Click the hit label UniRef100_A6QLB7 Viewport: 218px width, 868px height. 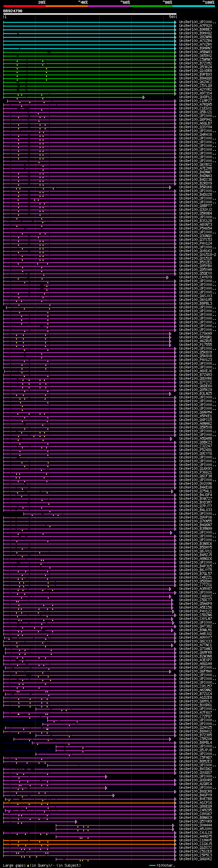click(196, 124)
